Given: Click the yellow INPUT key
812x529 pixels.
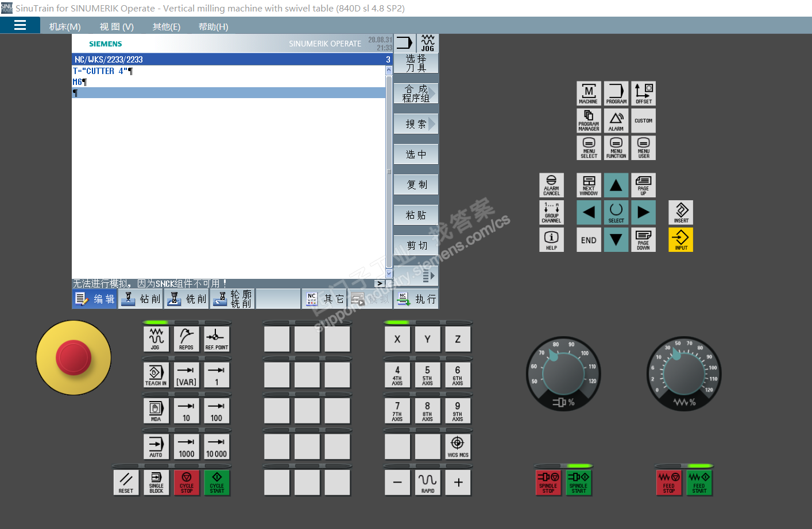Looking at the screenshot, I should pyautogui.click(x=681, y=240).
